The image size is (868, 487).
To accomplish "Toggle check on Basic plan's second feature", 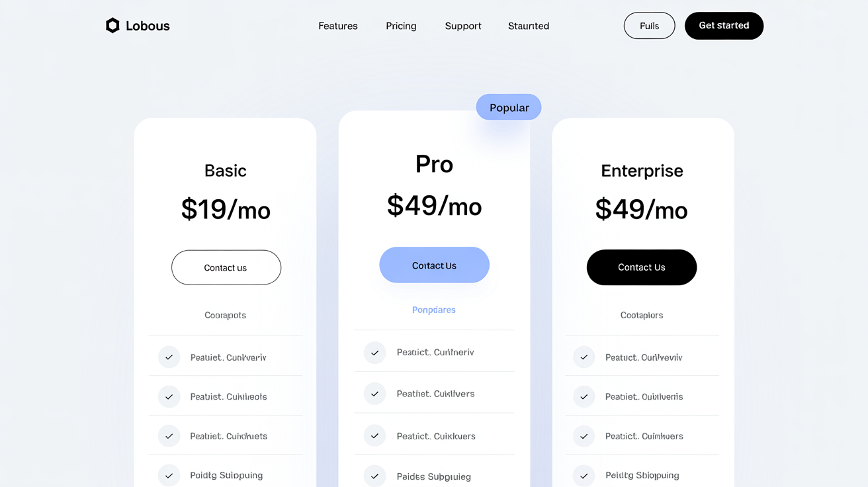I will (x=169, y=396).
